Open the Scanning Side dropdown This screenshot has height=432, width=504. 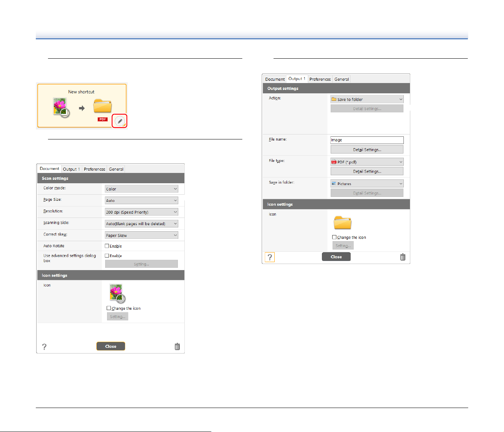click(x=141, y=224)
